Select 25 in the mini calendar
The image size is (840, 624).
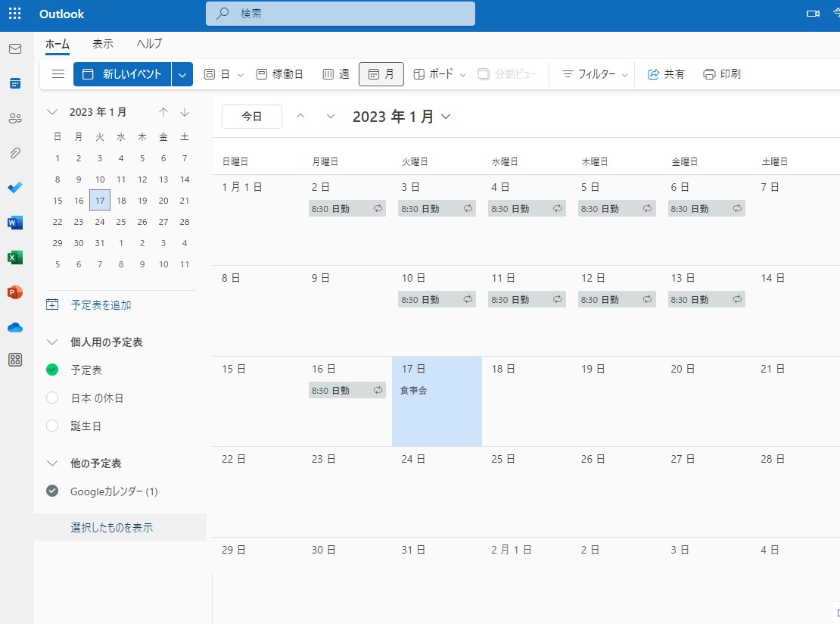click(121, 221)
